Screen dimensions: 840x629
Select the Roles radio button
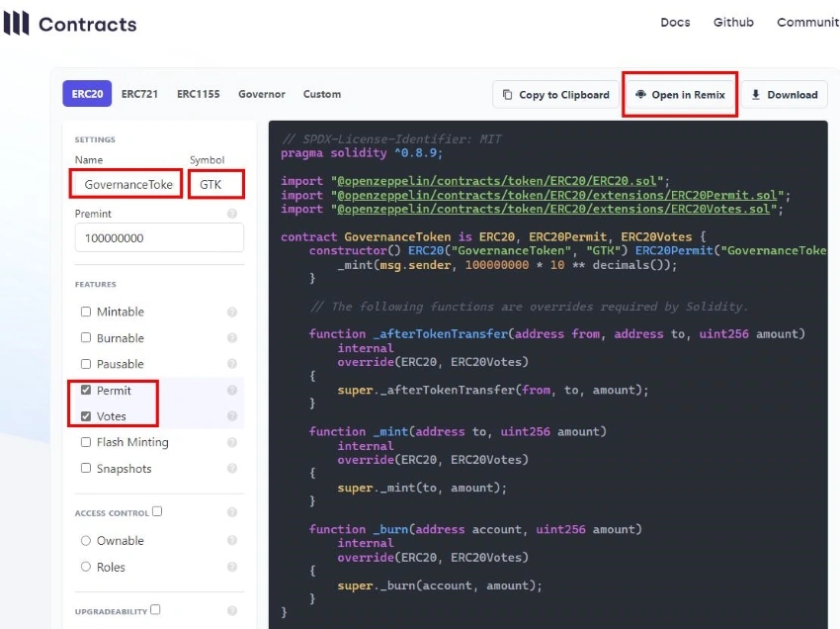tap(86, 567)
